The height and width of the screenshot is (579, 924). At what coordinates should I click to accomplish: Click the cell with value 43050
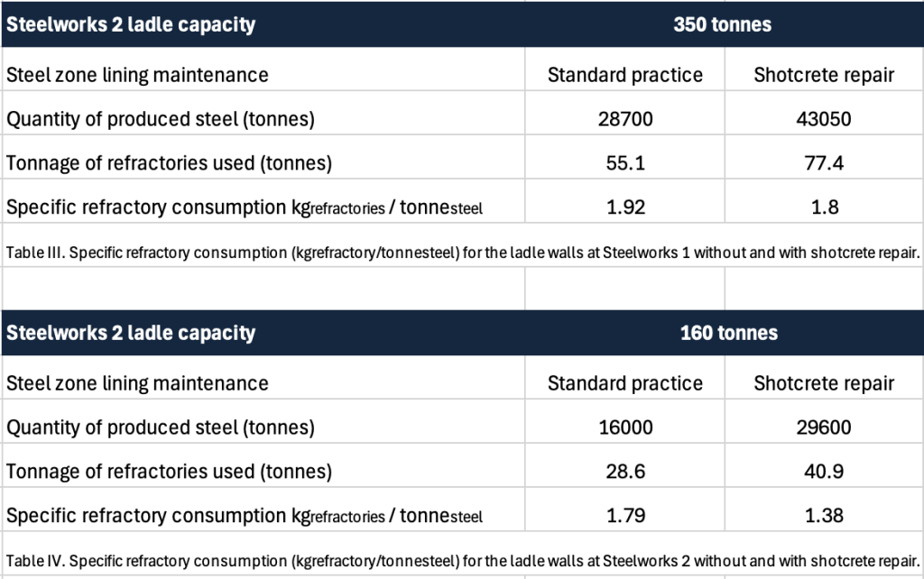click(824, 119)
